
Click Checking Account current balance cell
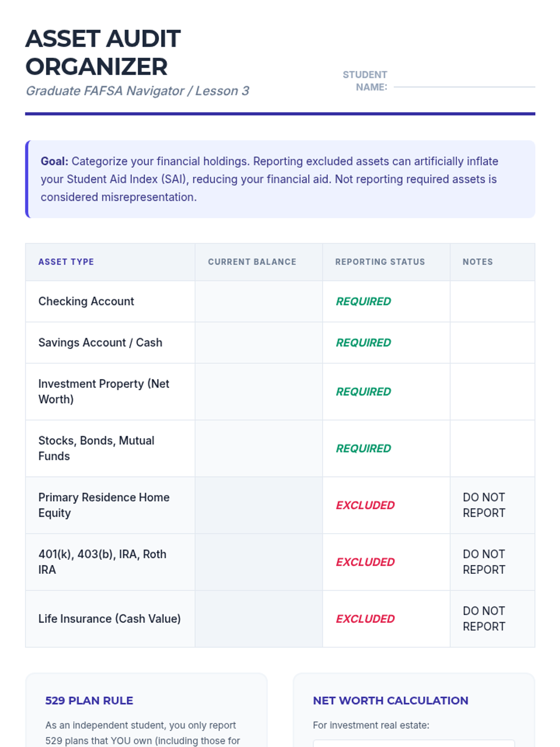tap(259, 301)
